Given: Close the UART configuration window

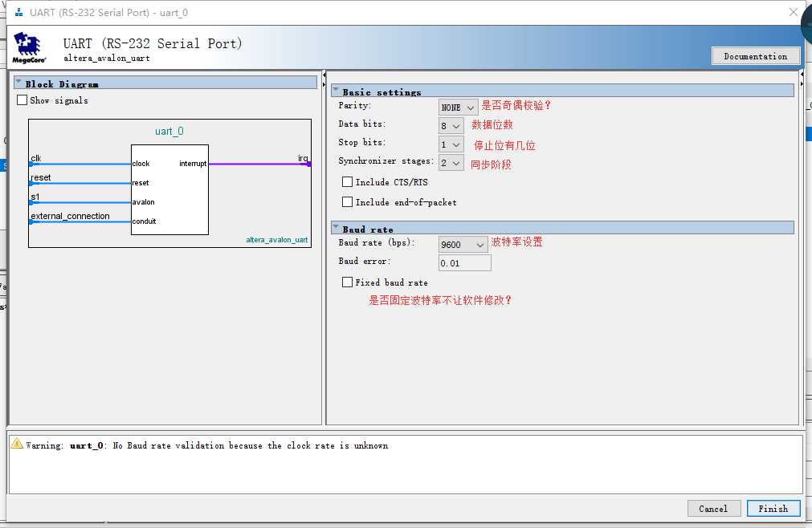Looking at the screenshot, I should tap(794, 12).
